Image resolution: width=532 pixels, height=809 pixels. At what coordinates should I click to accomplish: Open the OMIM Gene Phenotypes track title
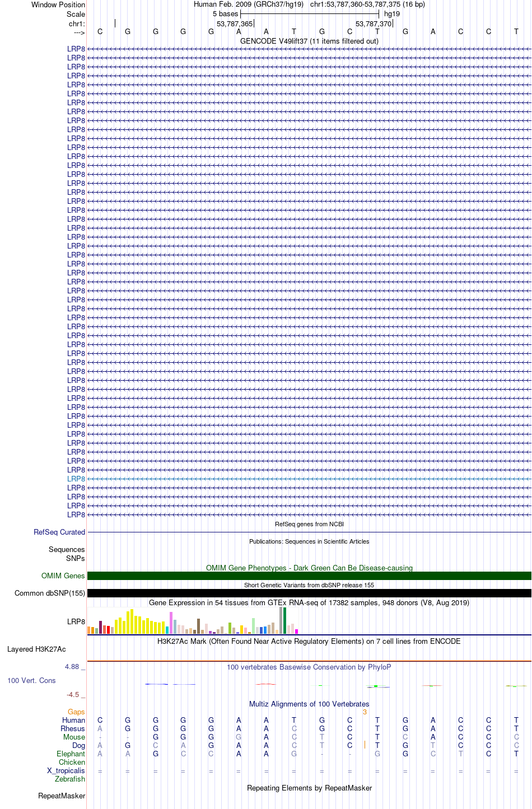click(x=309, y=568)
